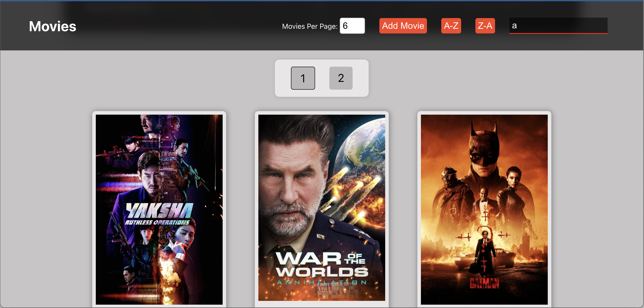644x308 pixels.
Task: Click the search field containing 'a'
Action: 558,25
